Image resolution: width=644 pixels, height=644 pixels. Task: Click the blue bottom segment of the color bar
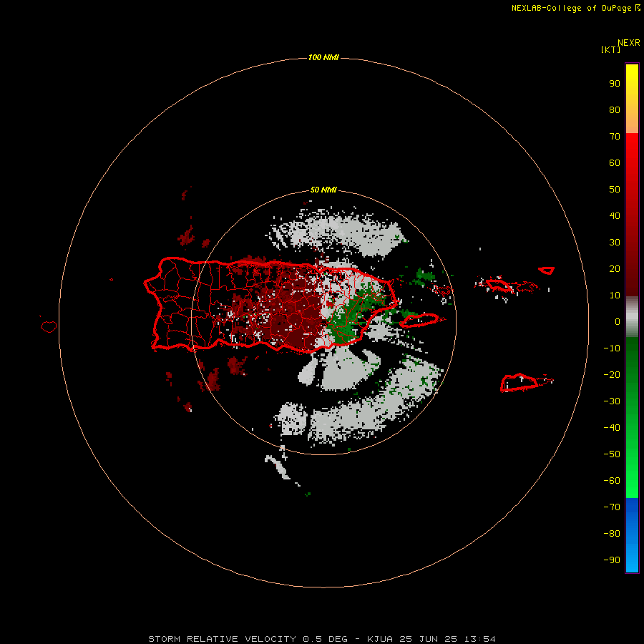click(632, 535)
